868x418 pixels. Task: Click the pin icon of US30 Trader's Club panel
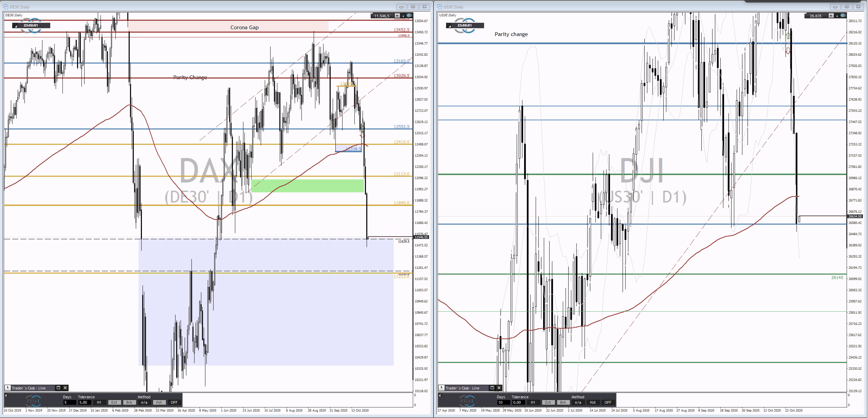click(x=441, y=388)
